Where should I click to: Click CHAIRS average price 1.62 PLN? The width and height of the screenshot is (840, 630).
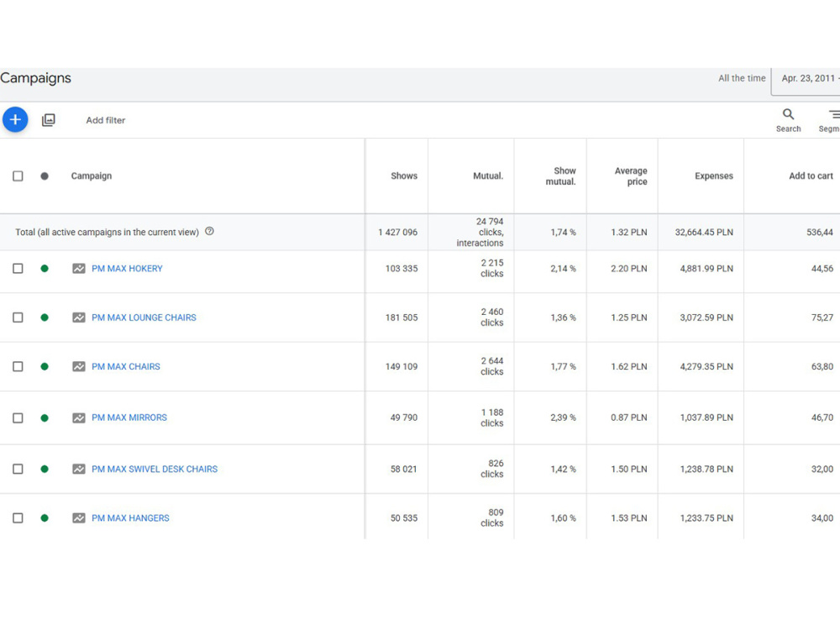coord(629,366)
